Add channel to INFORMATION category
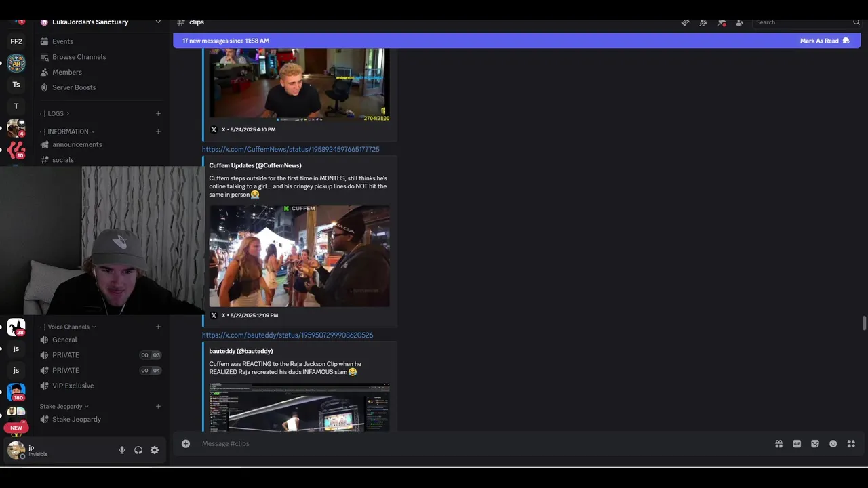The width and height of the screenshot is (868, 488). (158, 131)
